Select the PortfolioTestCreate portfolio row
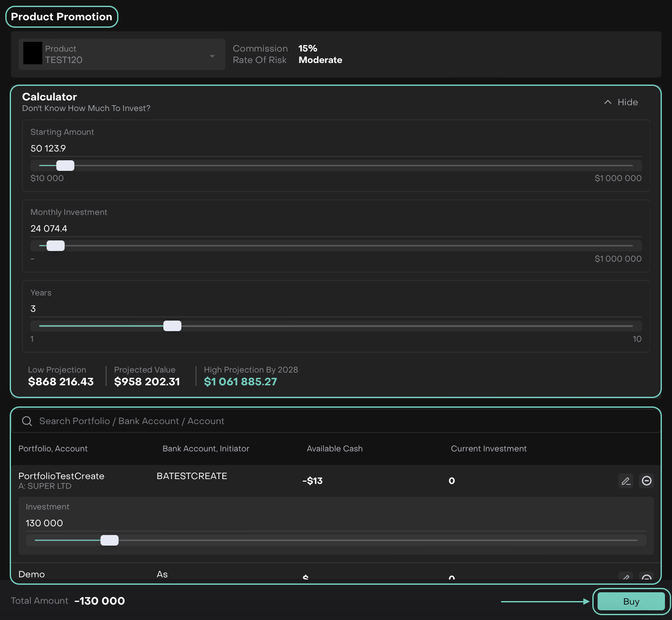The height and width of the screenshot is (620, 672). click(x=61, y=476)
